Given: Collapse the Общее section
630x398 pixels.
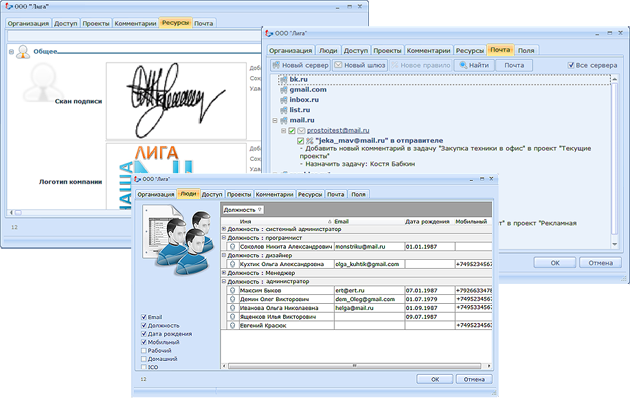Looking at the screenshot, I should 11,52.
